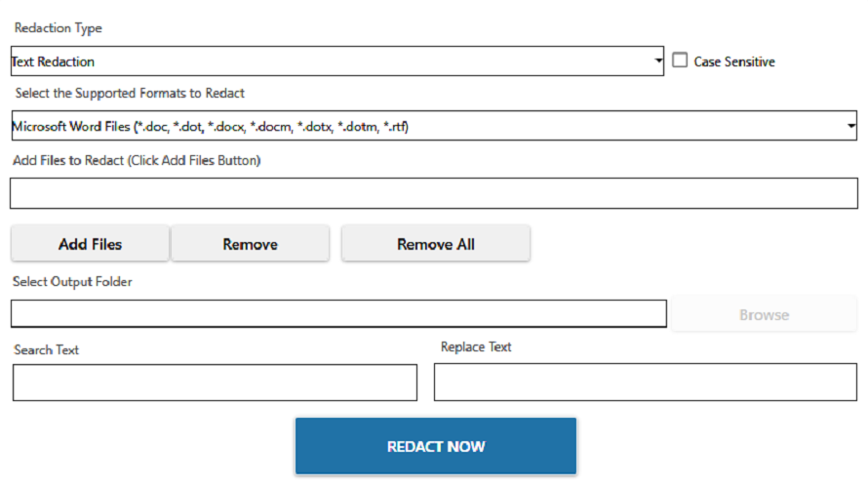This screenshot has height=488, width=868.
Task: Start redaction with REDACT NOW button
Action: [436, 446]
